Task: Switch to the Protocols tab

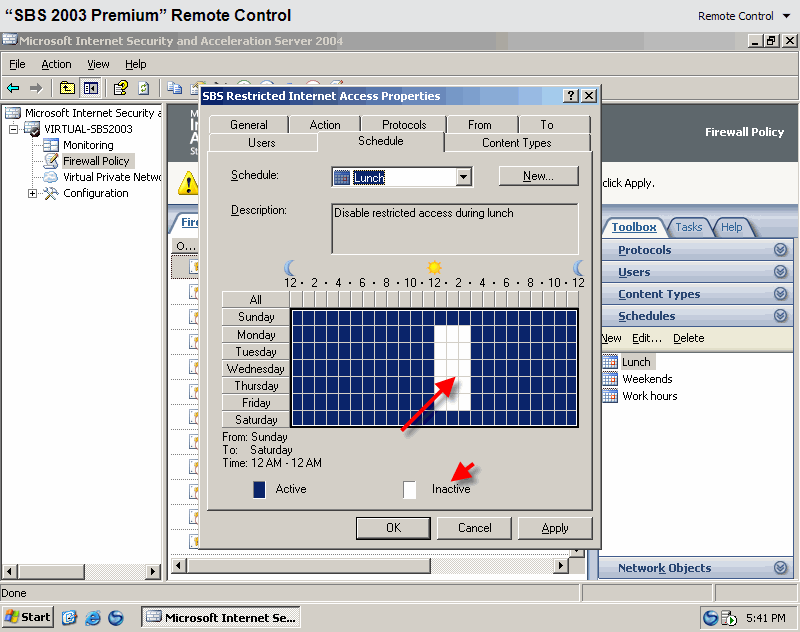Action: (404, 125)
